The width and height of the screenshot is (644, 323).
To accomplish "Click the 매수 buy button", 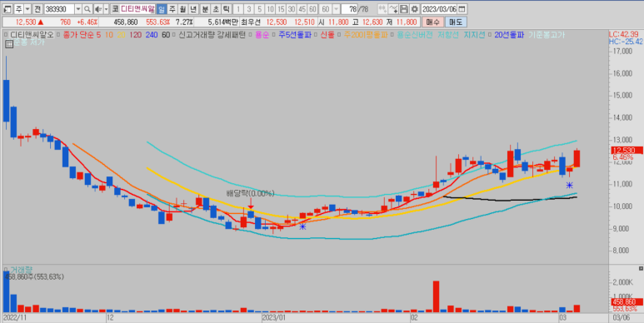I will point(432,22).
